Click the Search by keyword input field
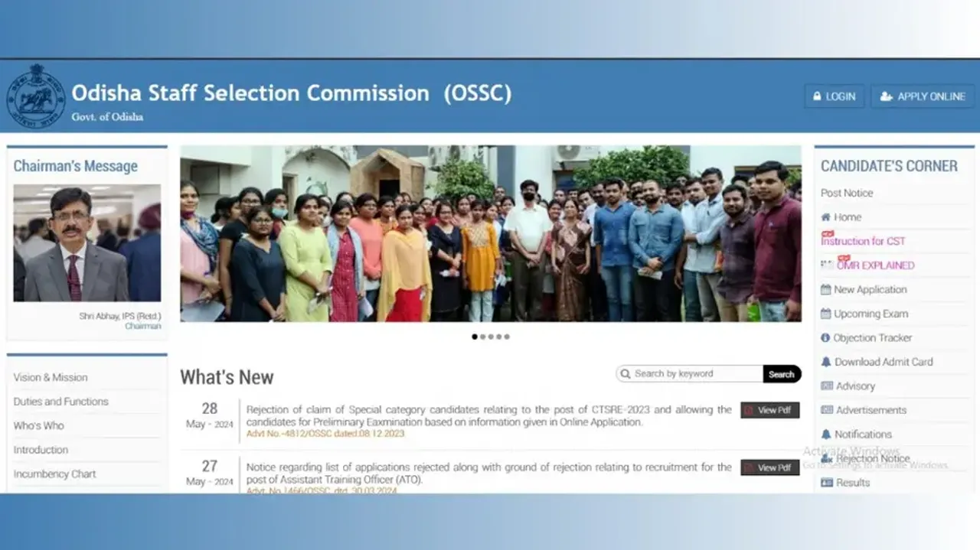The height and width of the screenshot is (550, 980). coord(689,373)
